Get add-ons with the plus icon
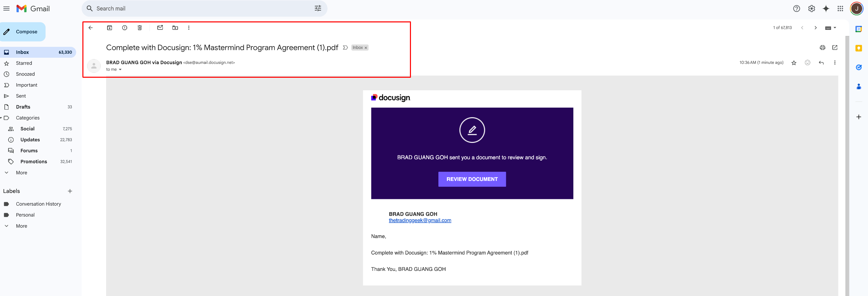 pos(859,117)
